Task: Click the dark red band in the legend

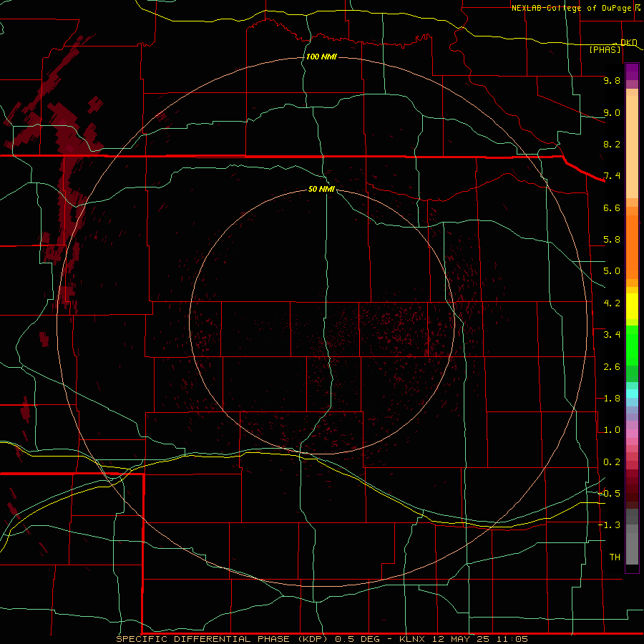Action: (x=632, y=484)
